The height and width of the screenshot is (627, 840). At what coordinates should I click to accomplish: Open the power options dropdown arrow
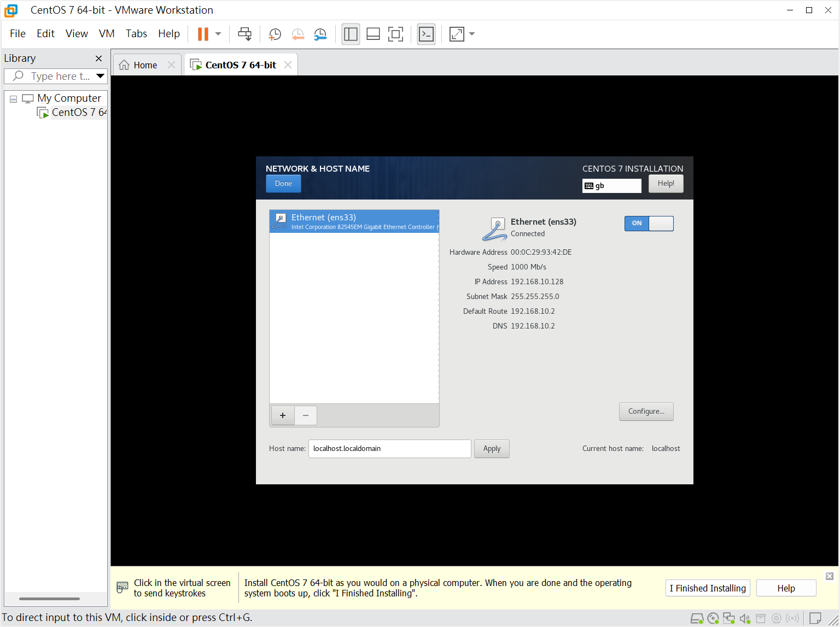click(x=218, y=34)
